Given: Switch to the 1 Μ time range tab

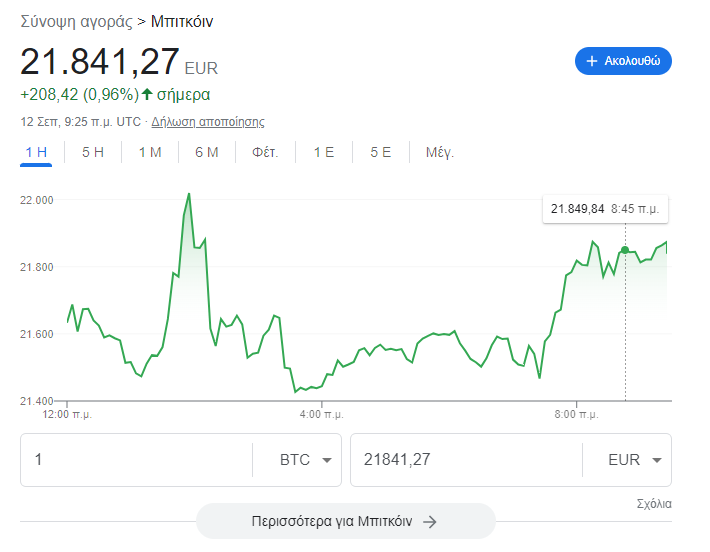Looking at the screenshot, I should tap(150, 152).
